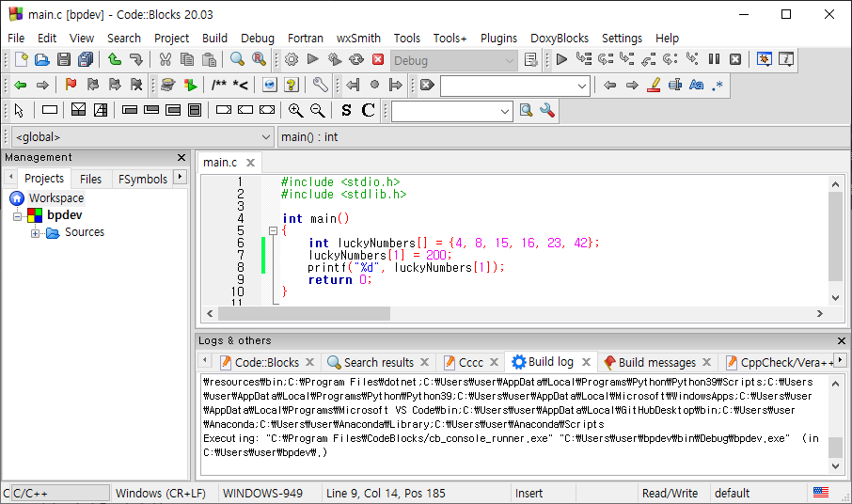Viewport: 852px width, 504px height.
Task: Toggle the regex search option
Action: tap(718, 85)
